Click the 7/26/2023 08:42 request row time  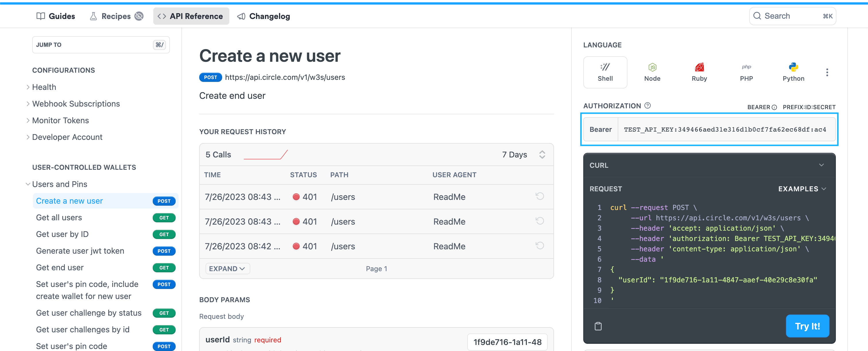point(242,246)
